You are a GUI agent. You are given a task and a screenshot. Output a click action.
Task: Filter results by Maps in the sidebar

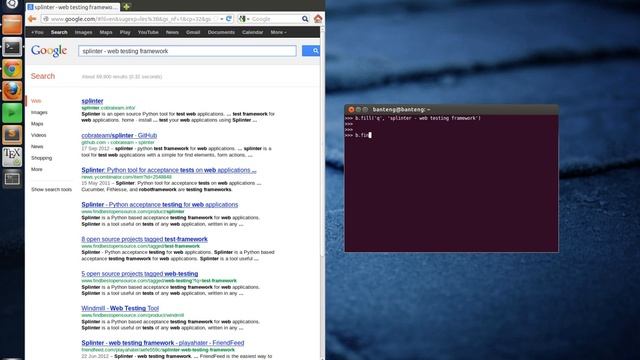[x=37, y=124]
